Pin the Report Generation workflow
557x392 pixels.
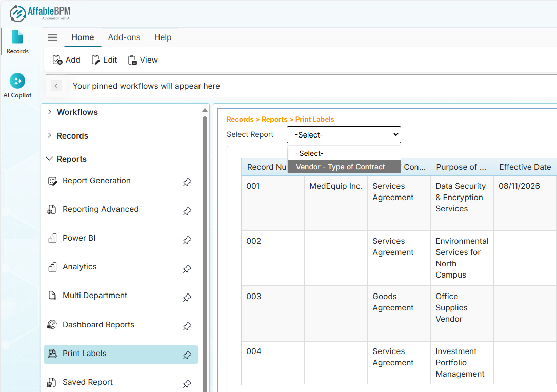[187, 182]
